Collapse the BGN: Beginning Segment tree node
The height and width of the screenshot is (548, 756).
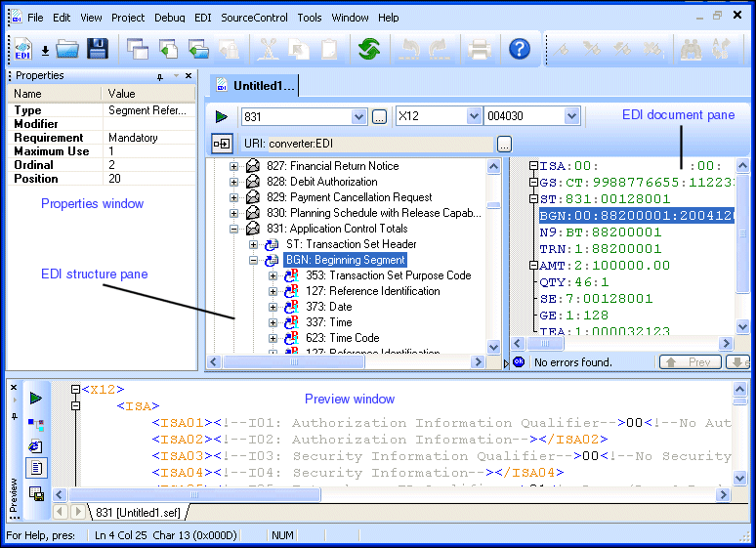tap(255, 261)
